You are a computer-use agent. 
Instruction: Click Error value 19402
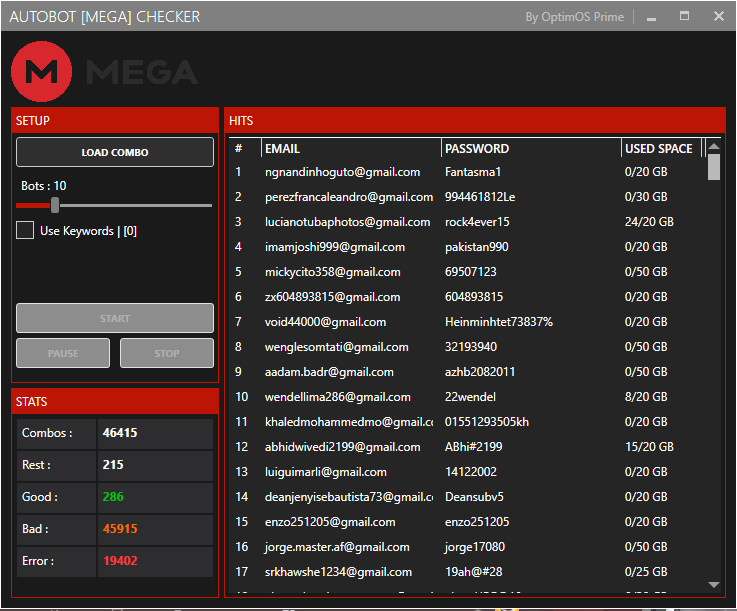point(120,560)
